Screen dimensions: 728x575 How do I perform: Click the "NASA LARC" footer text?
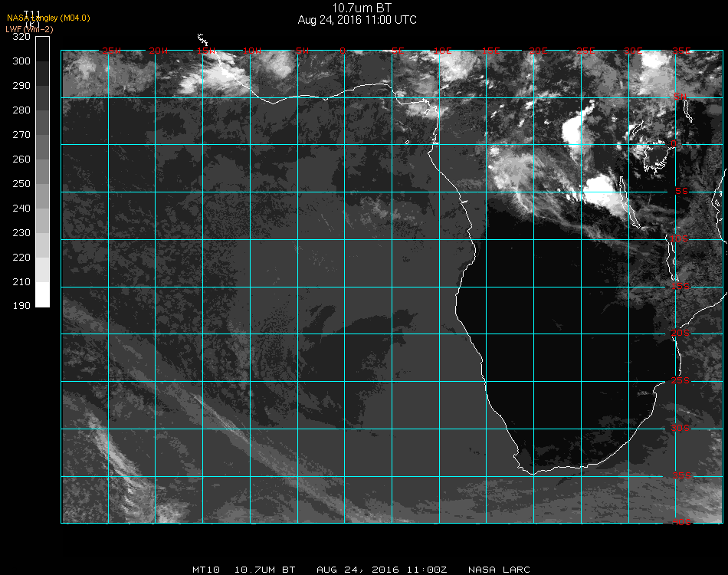(499, 570)
